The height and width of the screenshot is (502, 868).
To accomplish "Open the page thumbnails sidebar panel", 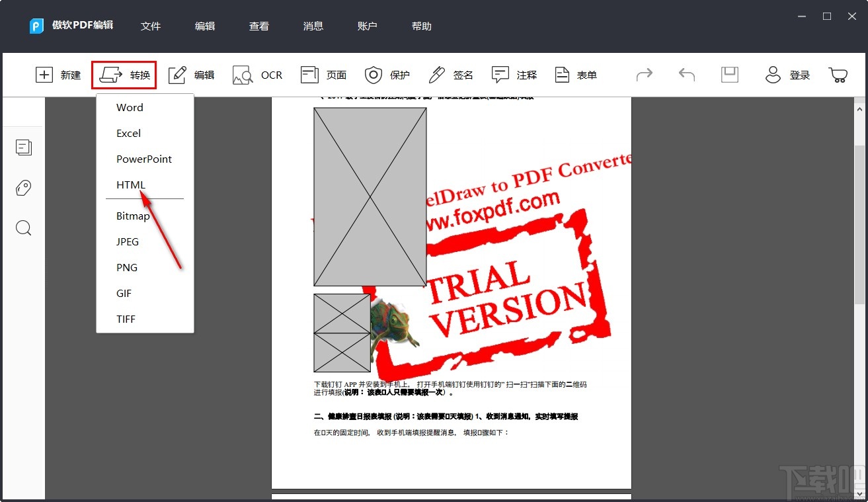I will click(23, 147).
